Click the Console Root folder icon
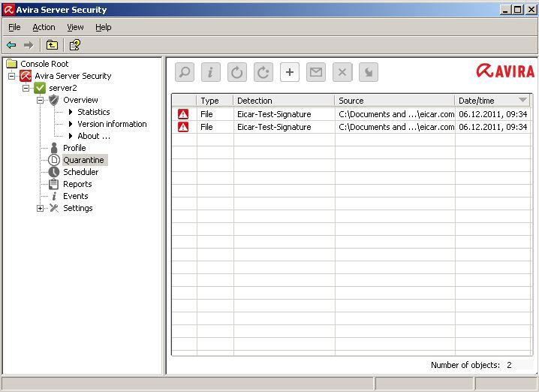539x392 pixels. pos(12,64)
